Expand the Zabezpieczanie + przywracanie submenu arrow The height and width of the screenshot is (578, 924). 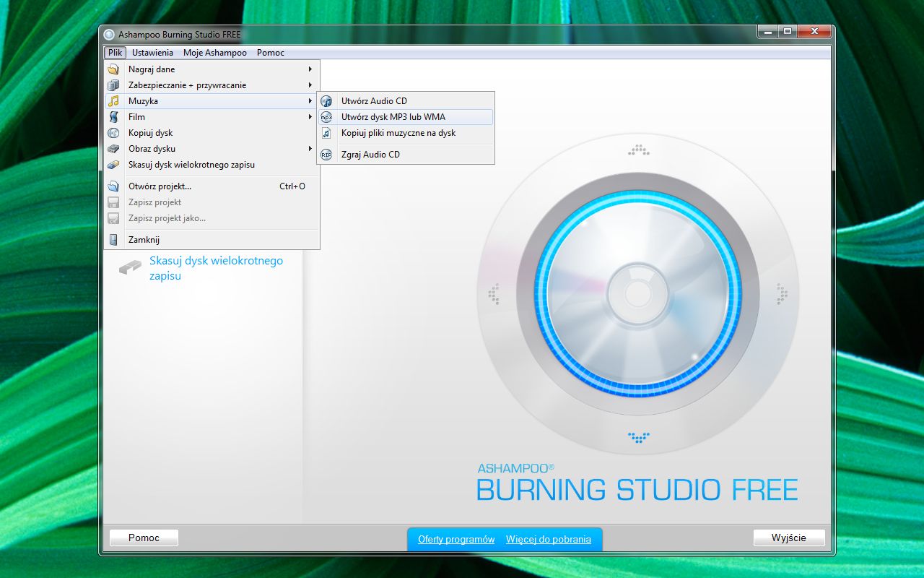[x=310, y=85]
